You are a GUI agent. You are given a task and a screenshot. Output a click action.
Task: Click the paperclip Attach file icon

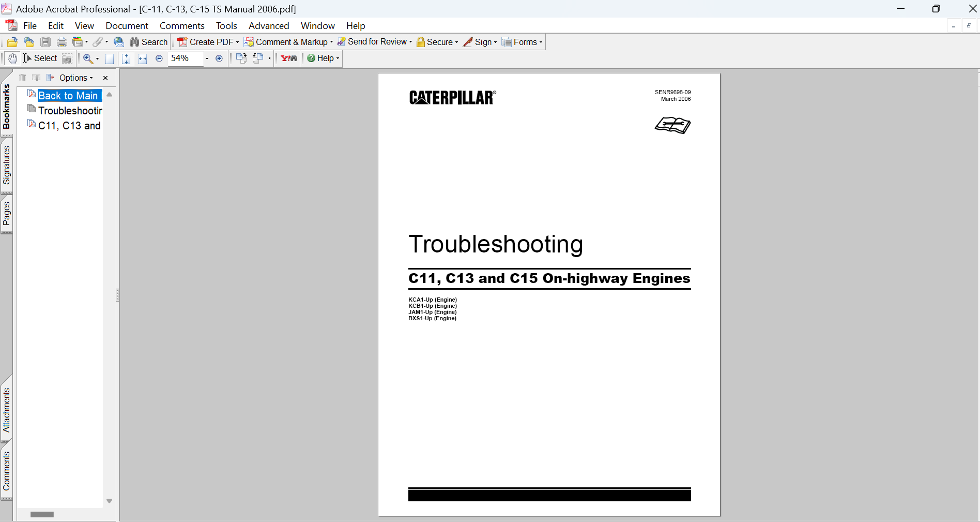point(98,42)
